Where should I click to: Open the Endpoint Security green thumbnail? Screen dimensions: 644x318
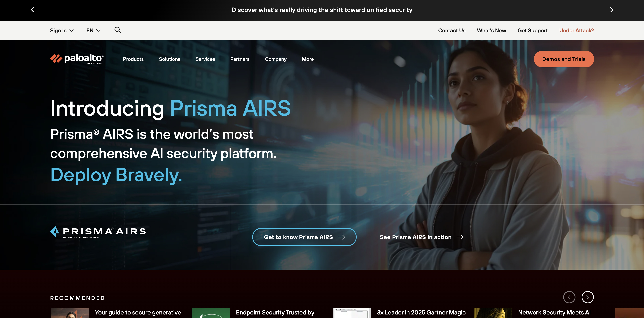coord(211,313)
